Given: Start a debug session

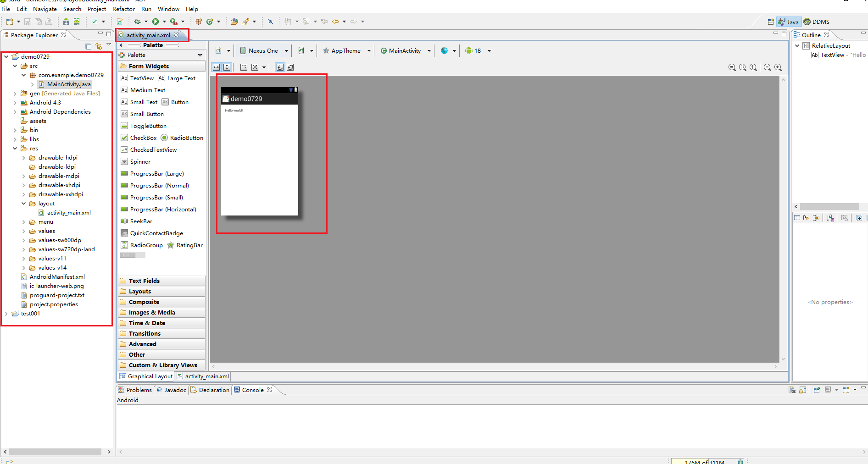Looking at the screenshot, I should (x=138, y=21).
